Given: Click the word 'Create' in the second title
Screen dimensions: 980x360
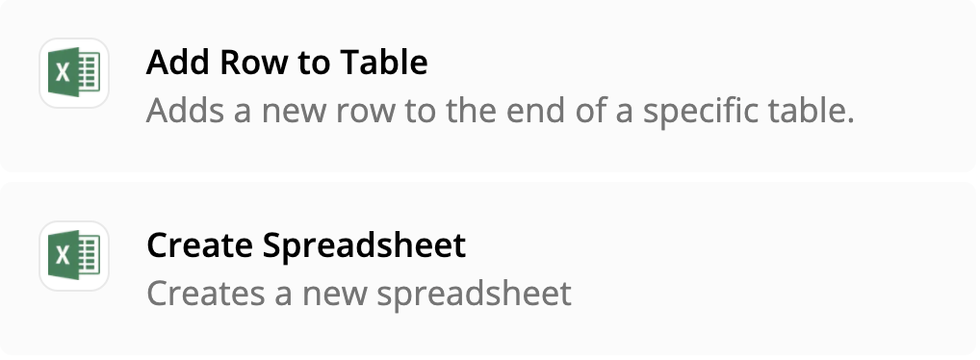Looking at the screenshot, I should click(200, 245).
